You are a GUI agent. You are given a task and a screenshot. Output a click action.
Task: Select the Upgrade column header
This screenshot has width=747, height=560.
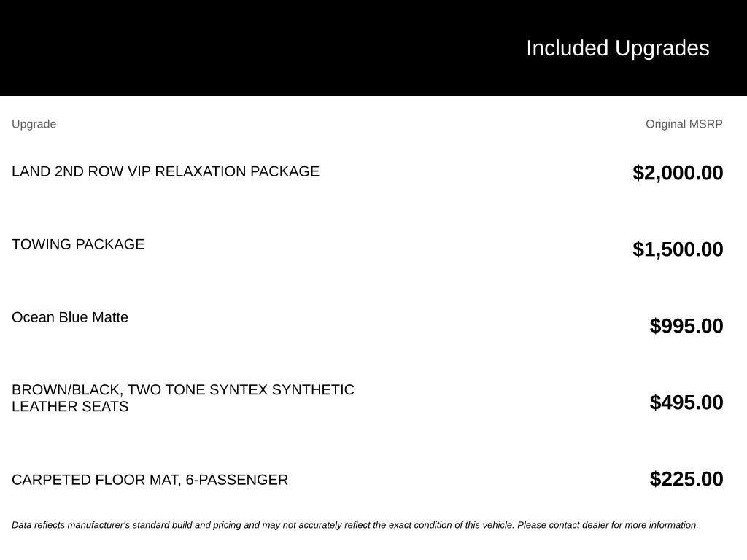(34, 124)
